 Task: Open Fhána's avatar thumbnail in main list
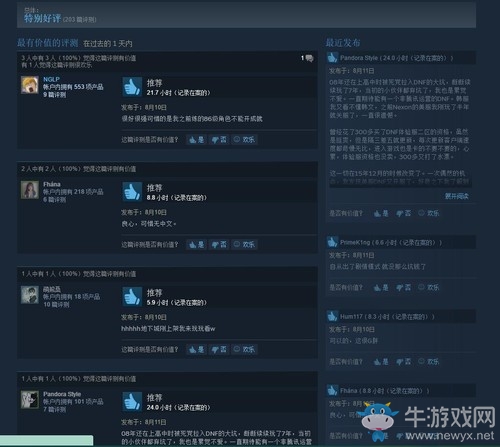tap(30, 190)
